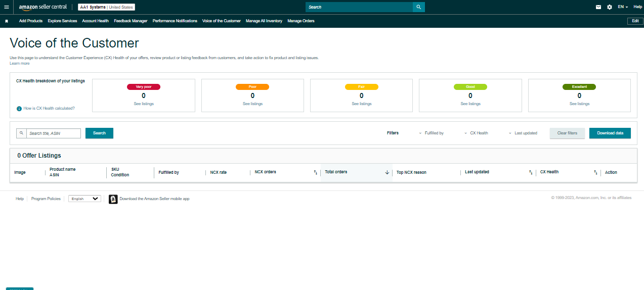Image resolution: width=644 pixels, height=290 pixels.
Task: See listings under Excellent
Action: [x=579, y=104]
